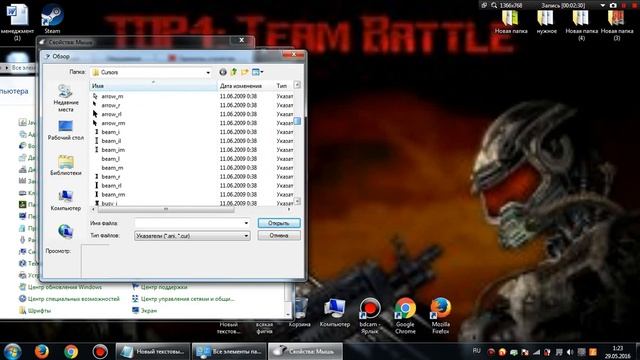Open the Тип файлов filter dropdown
The width and height of the screenshot is (640, 360).
pyautogui.click(x=246, y=236)
